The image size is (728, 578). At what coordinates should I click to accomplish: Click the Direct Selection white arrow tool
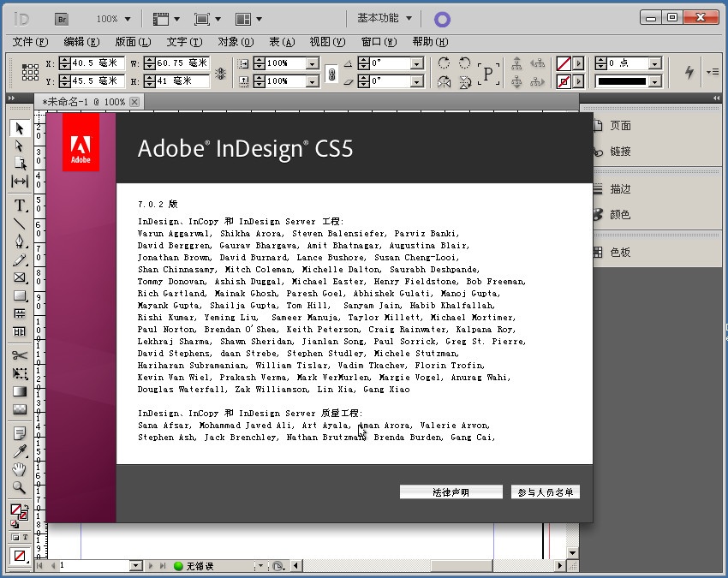coord(20,146)
